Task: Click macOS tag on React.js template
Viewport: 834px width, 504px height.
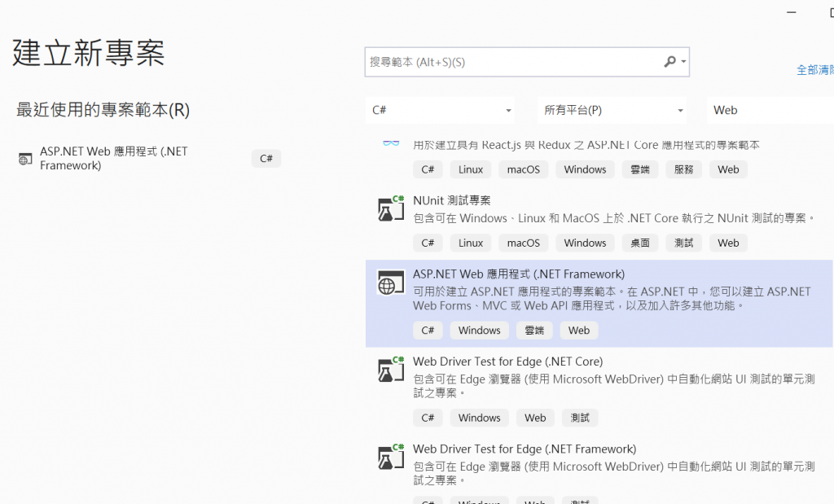Action: coord(524,169)
